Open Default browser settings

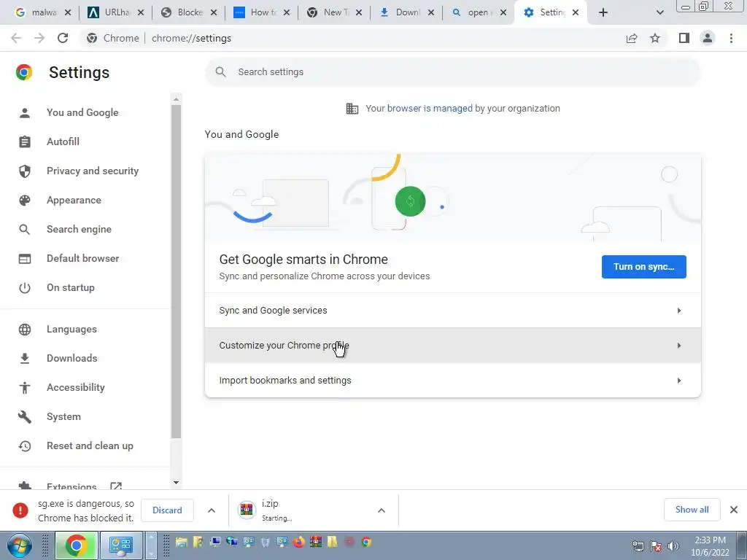click(x=83, y=258)
